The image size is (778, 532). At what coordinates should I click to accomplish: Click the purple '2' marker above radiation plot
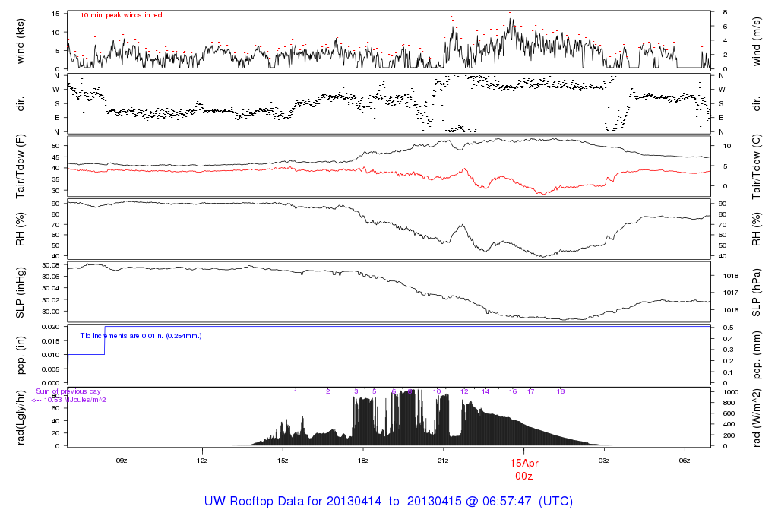click(328, 391)
